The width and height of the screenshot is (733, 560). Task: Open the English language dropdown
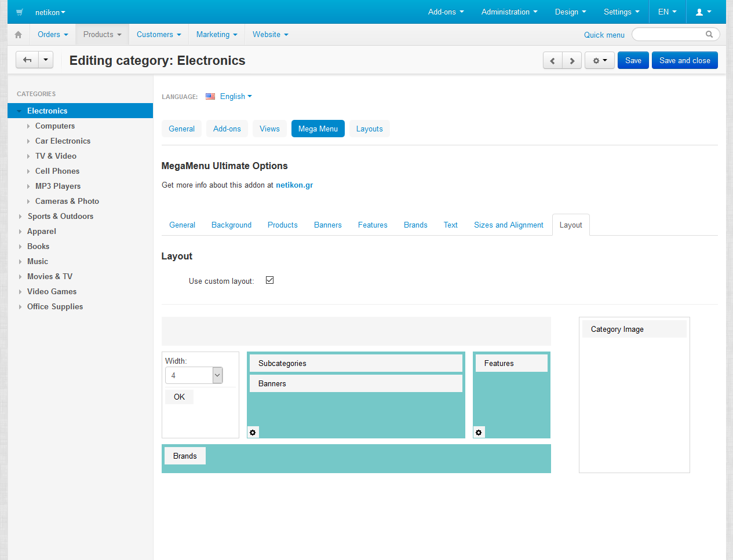235,97
